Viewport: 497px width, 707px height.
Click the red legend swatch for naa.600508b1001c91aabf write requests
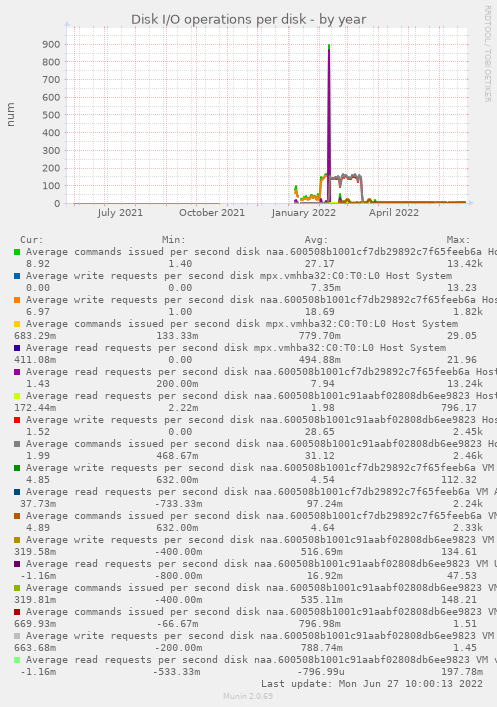(17, 420)
